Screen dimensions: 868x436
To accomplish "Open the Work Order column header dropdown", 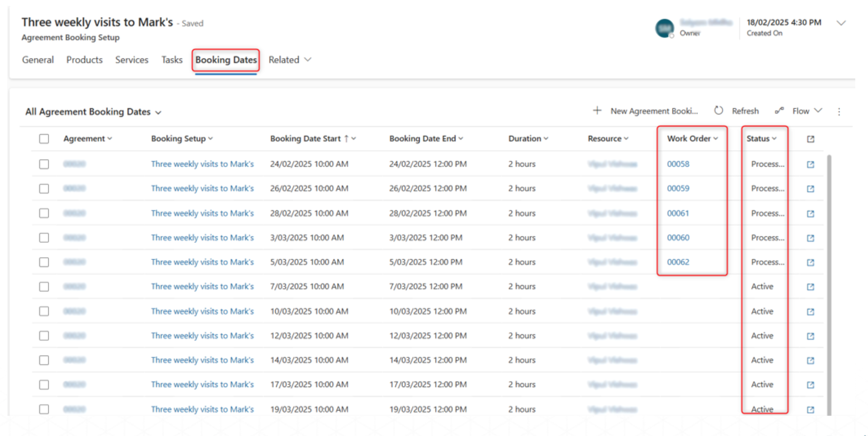I will 692,139.
